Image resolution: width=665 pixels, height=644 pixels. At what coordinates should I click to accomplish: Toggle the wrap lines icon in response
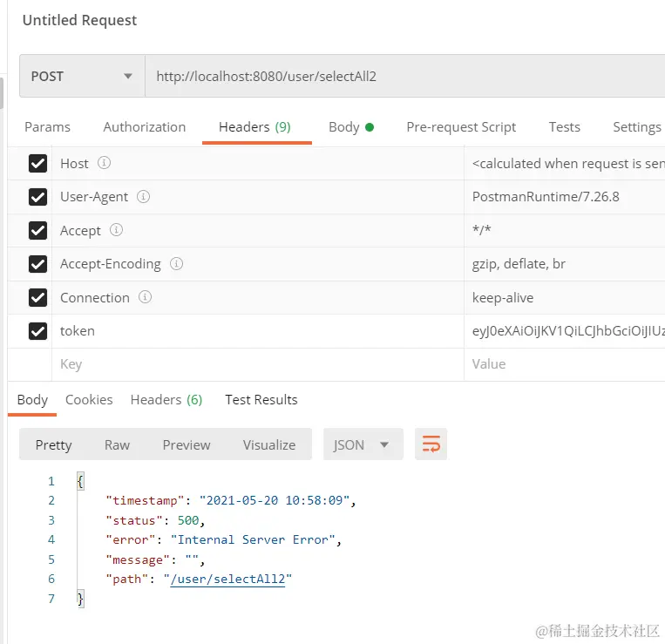[x=431, y=444]
